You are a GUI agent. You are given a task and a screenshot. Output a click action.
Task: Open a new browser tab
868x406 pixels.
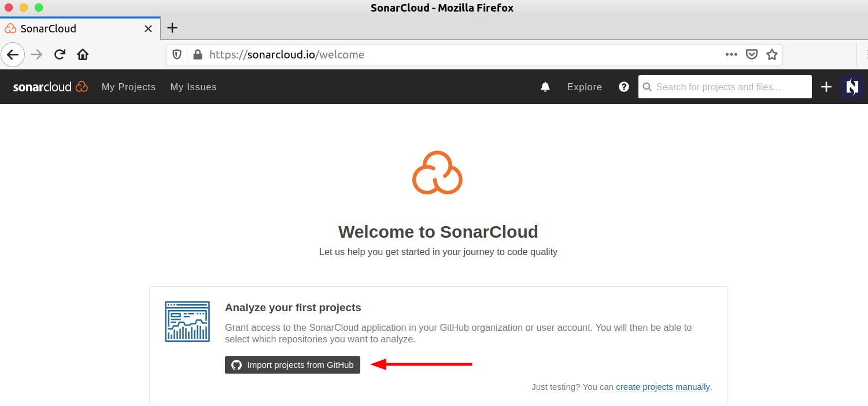[172, 28]
